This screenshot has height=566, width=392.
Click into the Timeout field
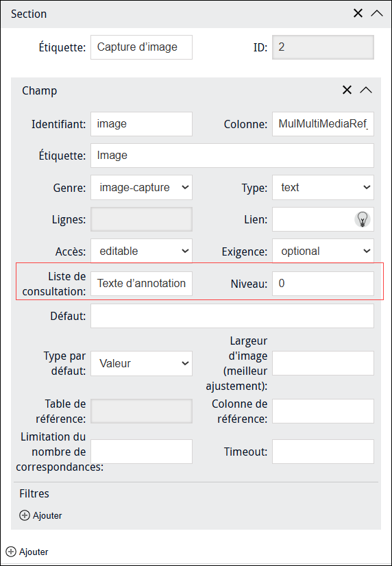(323, 452)
